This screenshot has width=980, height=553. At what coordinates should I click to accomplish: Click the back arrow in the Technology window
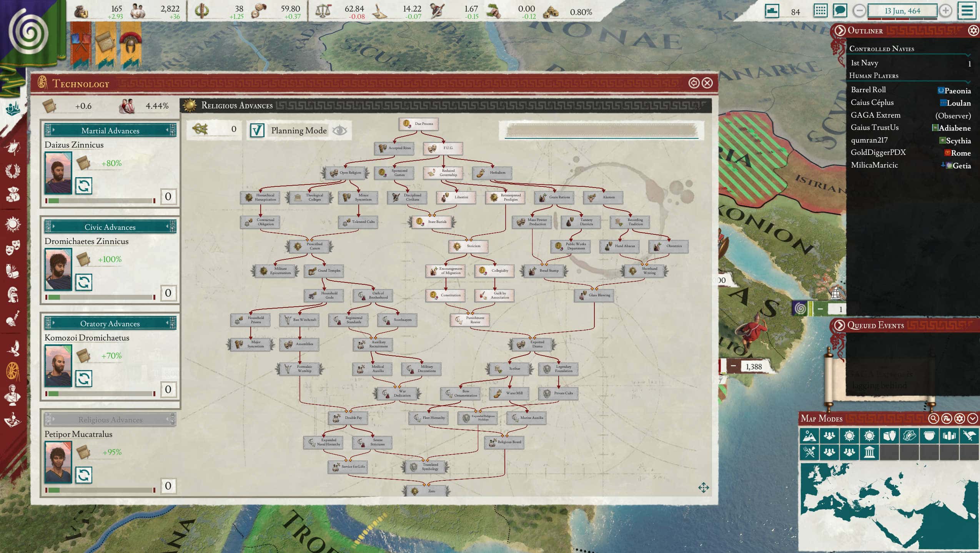coord(694,83)
